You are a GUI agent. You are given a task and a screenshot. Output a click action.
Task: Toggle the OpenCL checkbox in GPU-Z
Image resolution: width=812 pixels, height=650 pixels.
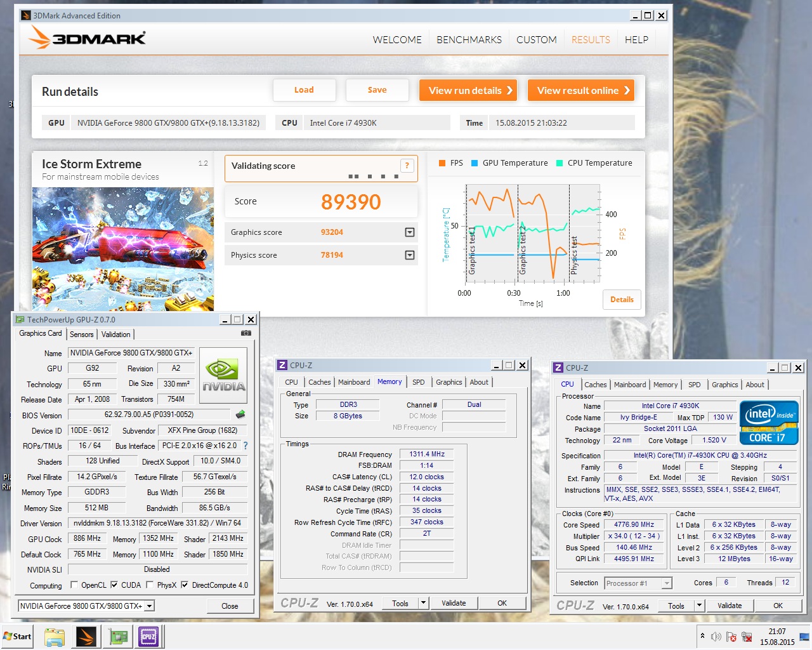point(74,585)
